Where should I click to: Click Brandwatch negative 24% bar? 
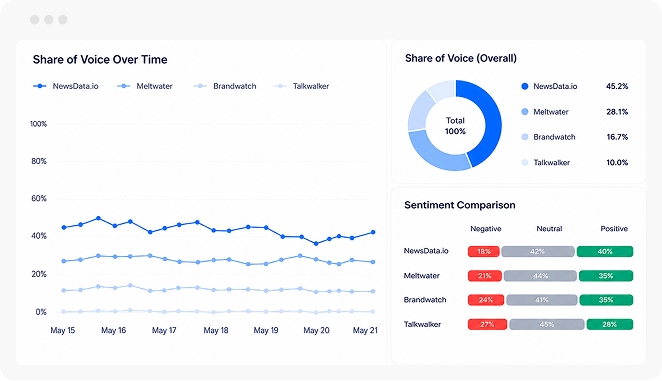tap(486, 300)
